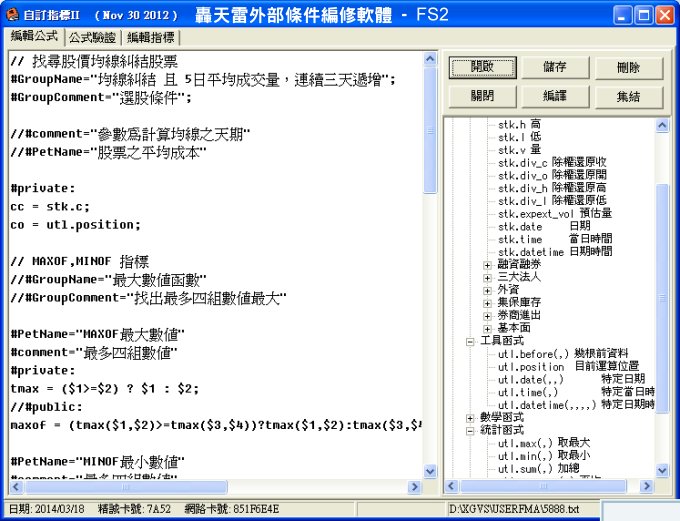Select stk.datetime 日期時間 item
The image size is (680, 521).
pos(555,252)
